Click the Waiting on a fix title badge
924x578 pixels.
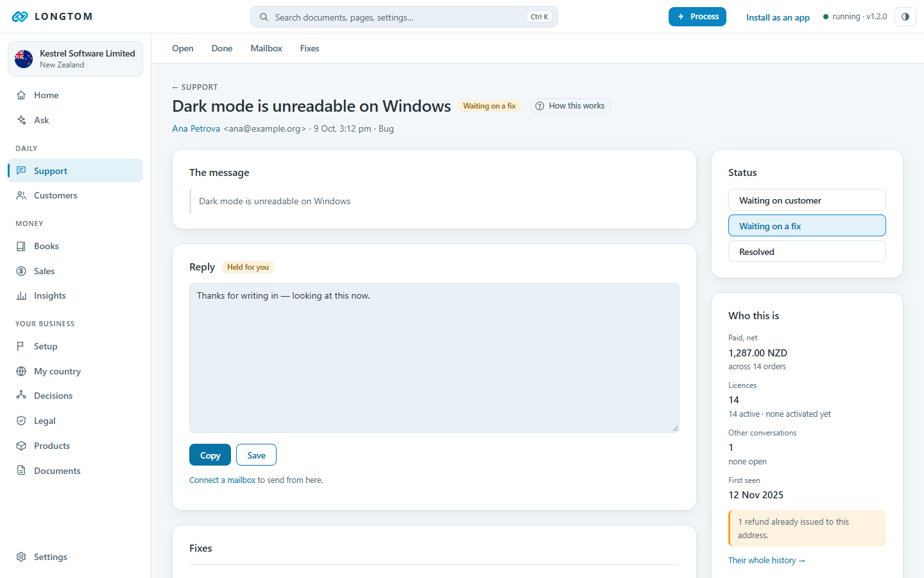tap(489, 106)
